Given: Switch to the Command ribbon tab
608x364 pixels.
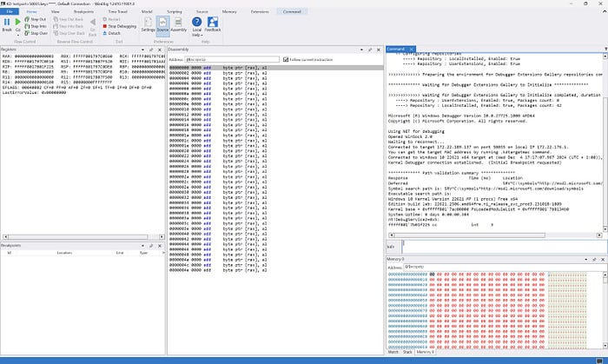Looking at the screenshot, I should 292,11.
